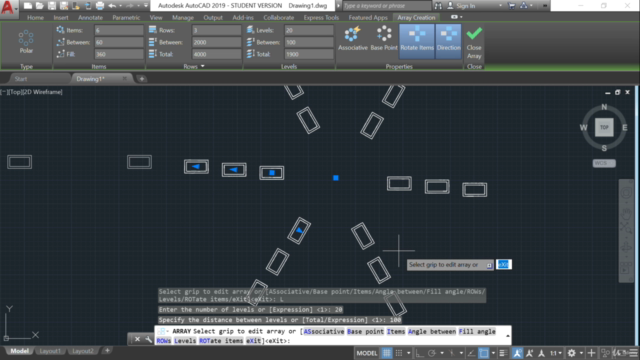Click the Items count input field
Screen dimensions: 640x360
click(x=119, y=30)
